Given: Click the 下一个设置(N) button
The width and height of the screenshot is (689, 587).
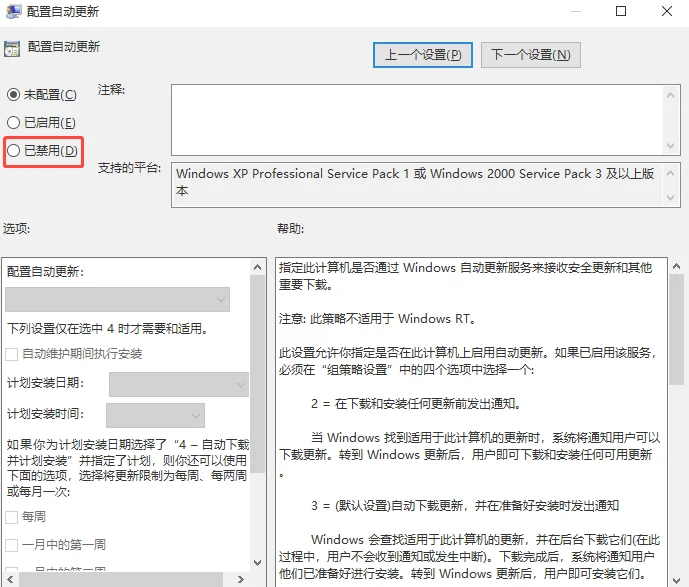Looking at the screenshot, I should point(531,55).
